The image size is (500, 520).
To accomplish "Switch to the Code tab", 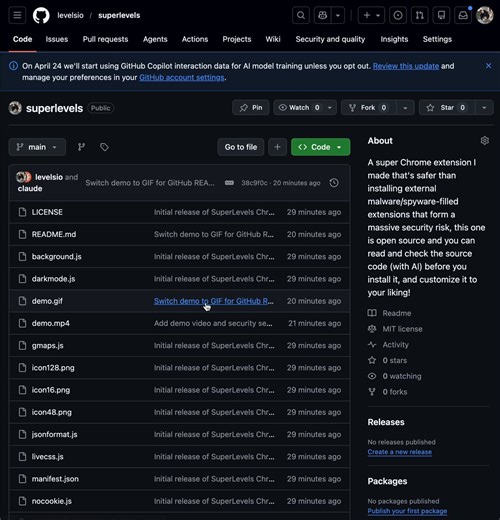I will pyautogui.click(x=22, y=39).
